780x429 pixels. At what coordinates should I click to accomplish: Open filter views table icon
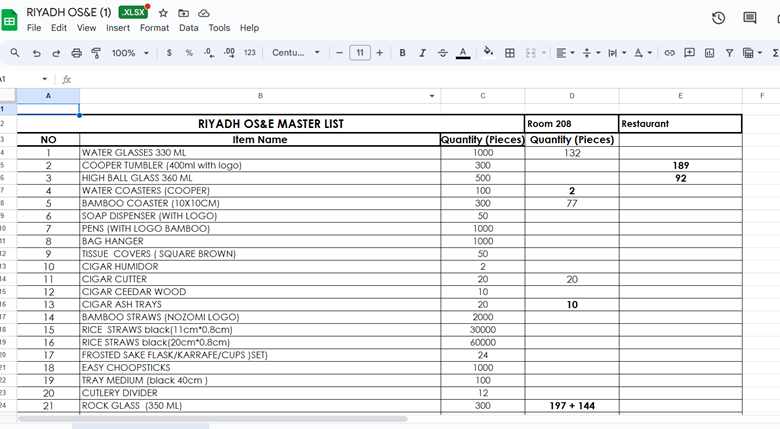coord(748,53)
